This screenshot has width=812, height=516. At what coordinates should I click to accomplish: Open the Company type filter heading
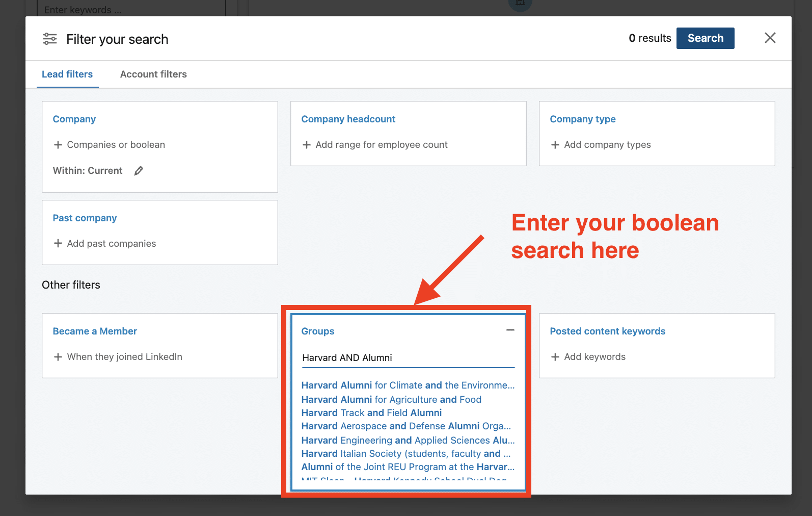583,119
